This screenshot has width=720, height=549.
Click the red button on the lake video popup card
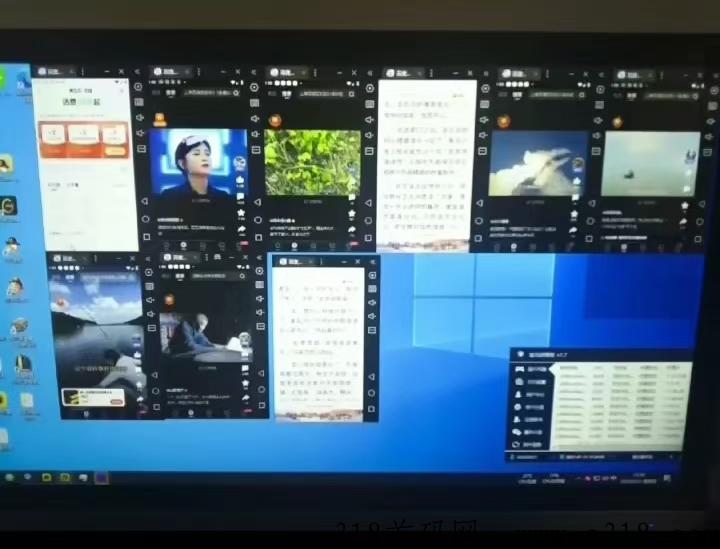117,402
